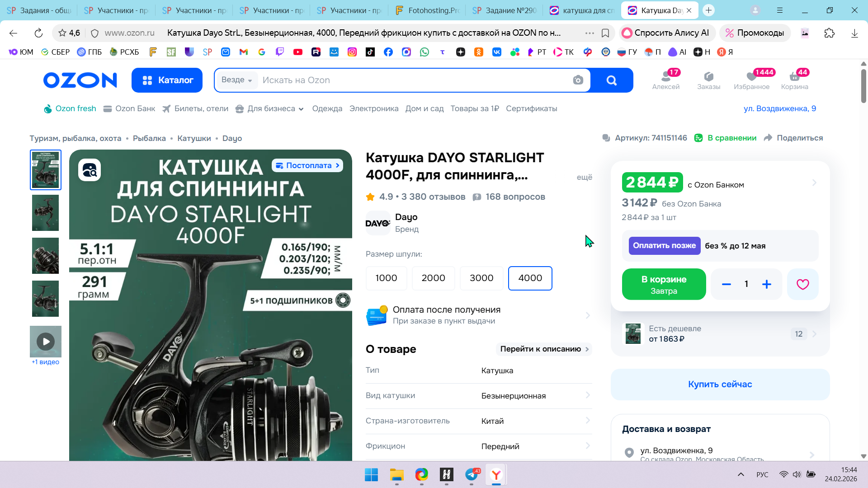The image size is (868, 488).
Task: Open the Корзина cart icon
Action: (x=794, y=80)
